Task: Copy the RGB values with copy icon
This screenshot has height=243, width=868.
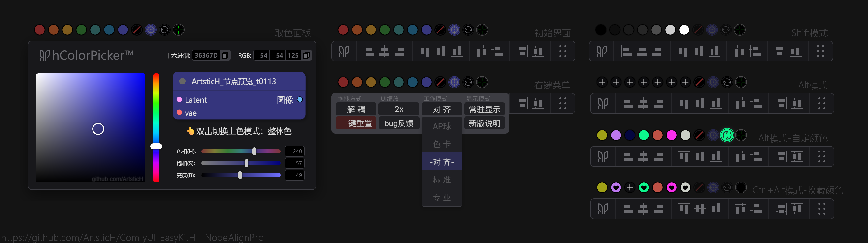Action: [x=306, y=55]
